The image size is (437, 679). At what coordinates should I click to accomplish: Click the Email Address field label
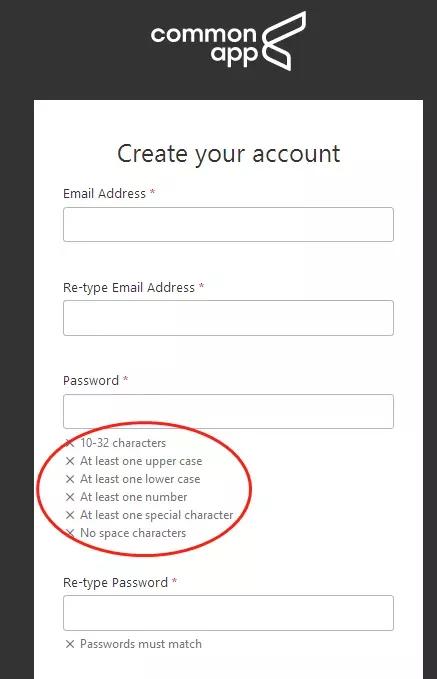pos(104,194)
